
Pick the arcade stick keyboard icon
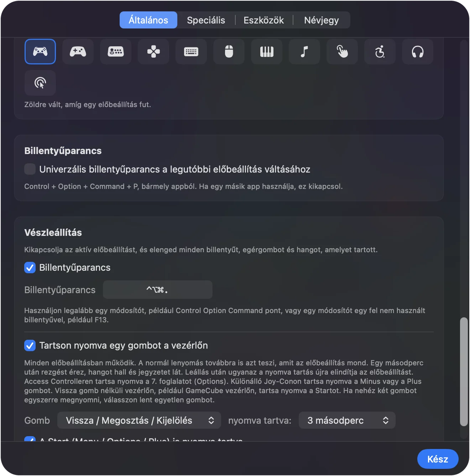coord(116,52)
